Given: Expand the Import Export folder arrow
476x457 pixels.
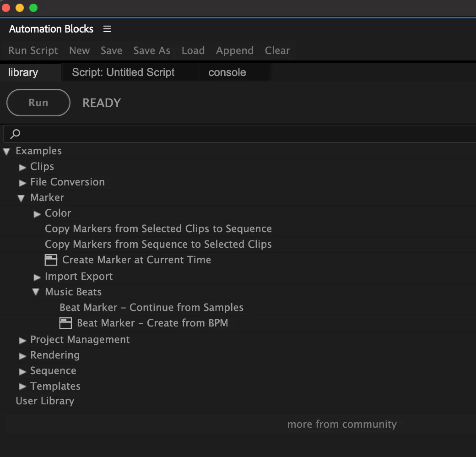Looking at the screenshot, I should tap(37, 277).
